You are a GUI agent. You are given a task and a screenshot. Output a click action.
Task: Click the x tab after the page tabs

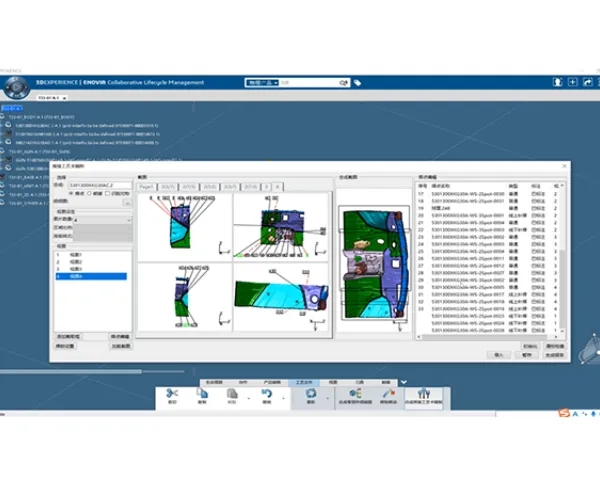tap(277, 187)
